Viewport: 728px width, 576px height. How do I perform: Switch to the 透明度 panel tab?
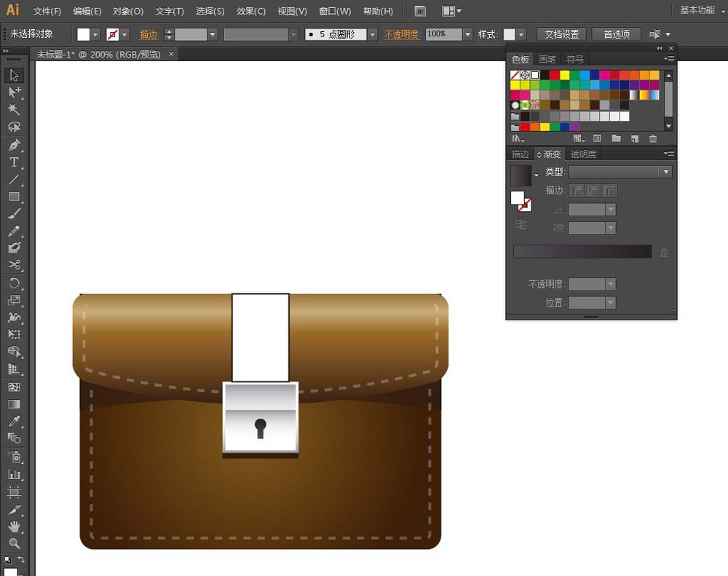coord(584,154)
